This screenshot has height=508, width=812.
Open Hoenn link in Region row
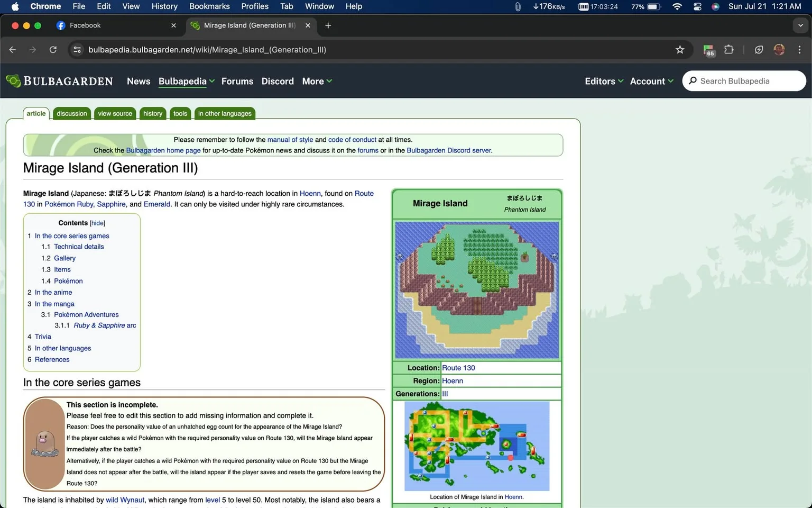pyautogui.click(x=453, y=381)
